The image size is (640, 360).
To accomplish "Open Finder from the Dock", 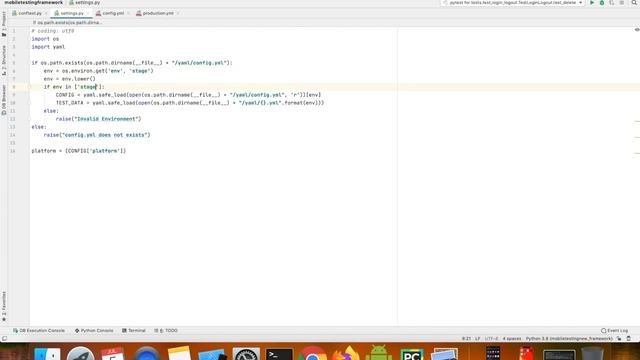I will click(x=47, y=353).
